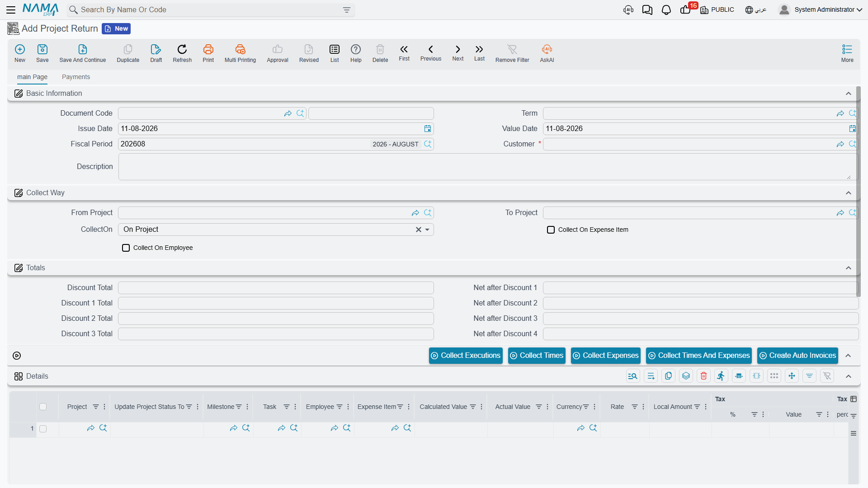Switch to main Page tab
Image resolution: width=868 pixels, height=488 pixels.
pos(32,77)
